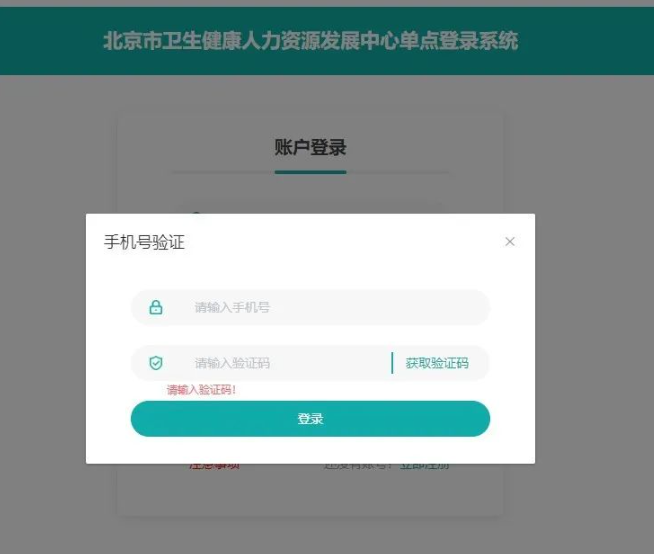Click the lock icon in phone field
The height and width of the screenshot is (554, 654).
pyautogui.click(x=156, y=307)
